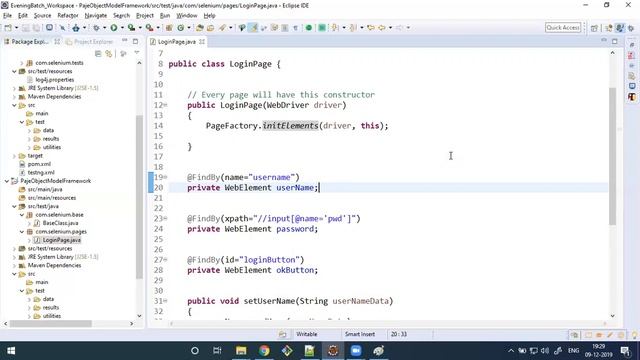Click the Last Edit Location icon
The image size is (640, 360).
[371, 28]
